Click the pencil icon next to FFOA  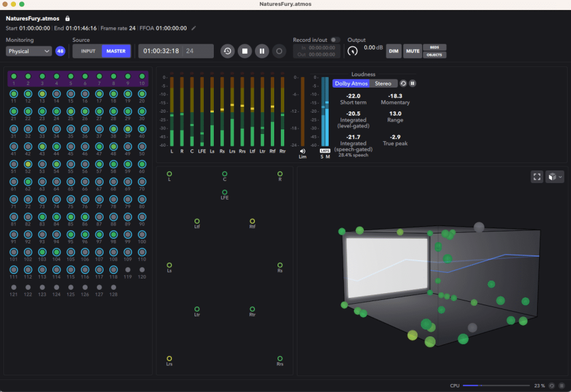[193, 29]
